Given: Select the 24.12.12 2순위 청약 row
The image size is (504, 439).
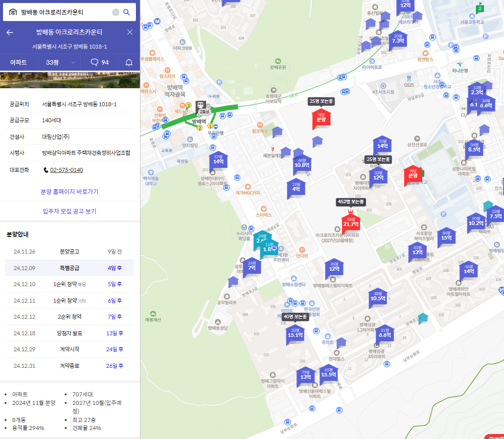Looking at the screenshot, I should (69, 317).
